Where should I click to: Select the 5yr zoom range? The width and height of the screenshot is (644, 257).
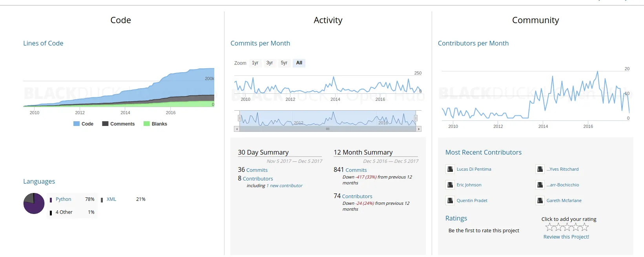pos(284,63)
